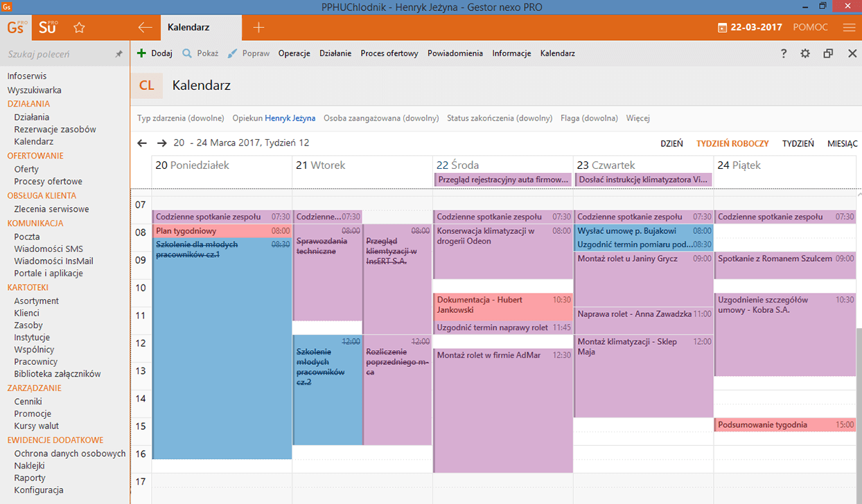Open the hamburger menu icon
862x504 pixels.
[x=849, y=28]
